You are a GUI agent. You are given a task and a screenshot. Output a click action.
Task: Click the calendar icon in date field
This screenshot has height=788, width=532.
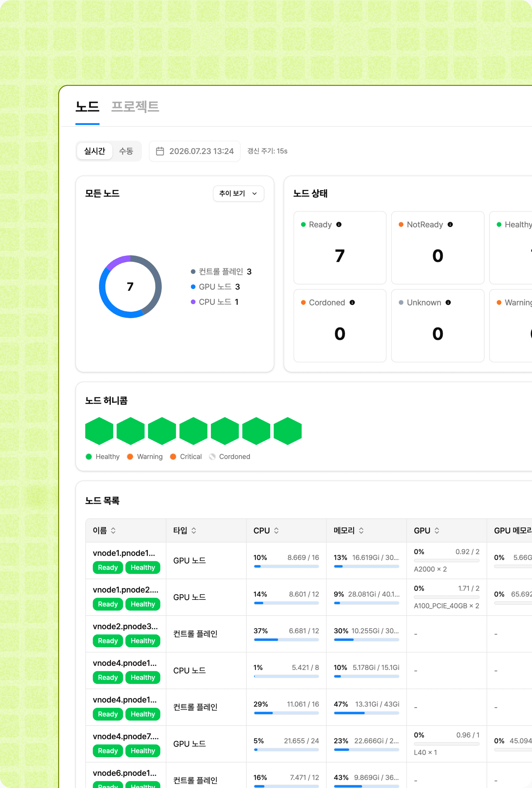coord(160,151)
